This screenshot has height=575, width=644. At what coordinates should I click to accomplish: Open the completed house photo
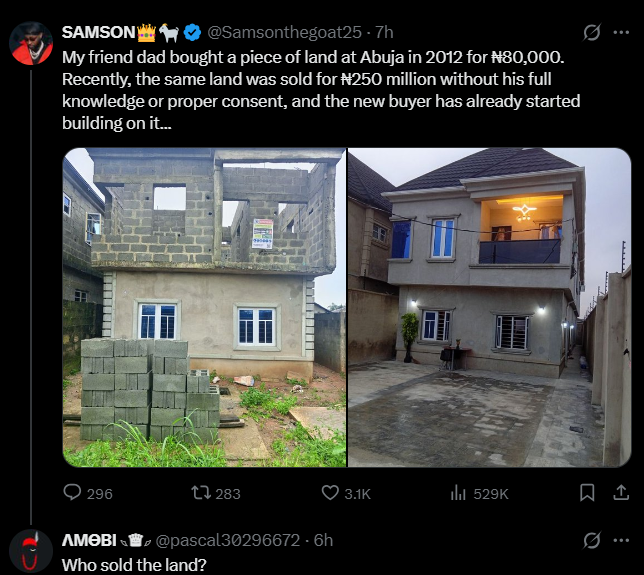pyautogui.click(x=489, y=308)
